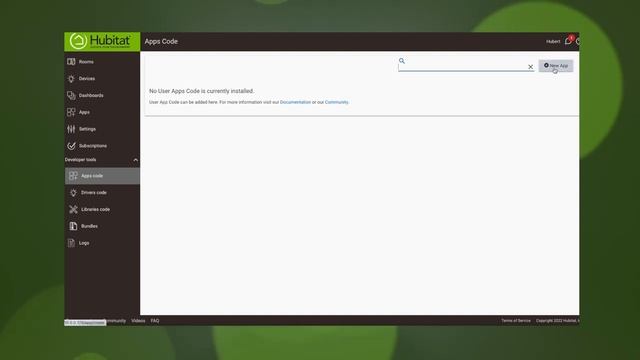
Task: Go to Dashboards menu label
Action: [91, 96]
